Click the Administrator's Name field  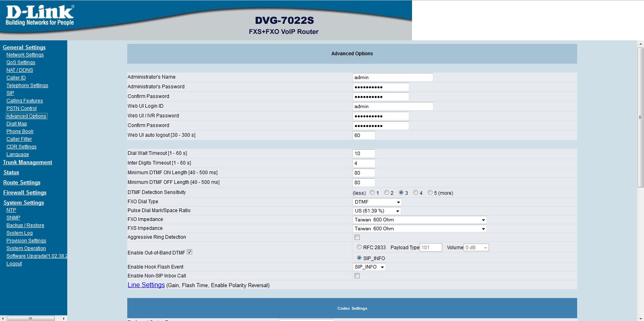[x=393, y=77]
